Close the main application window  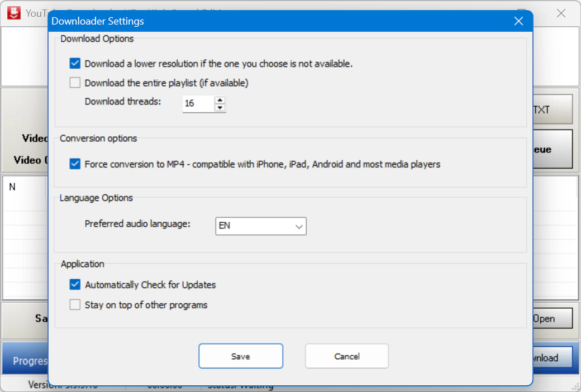pos(561,13)
